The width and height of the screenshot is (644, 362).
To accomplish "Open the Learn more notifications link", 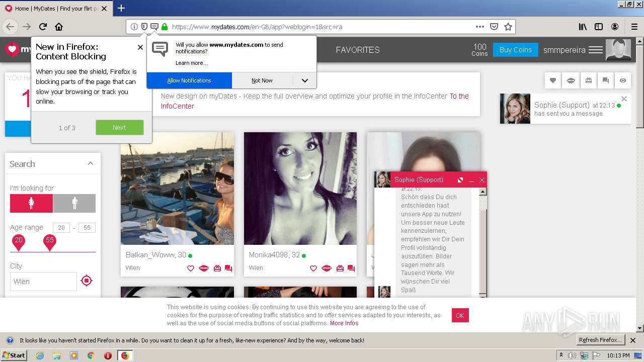I will pyautogui.click(x=191, y=63).
